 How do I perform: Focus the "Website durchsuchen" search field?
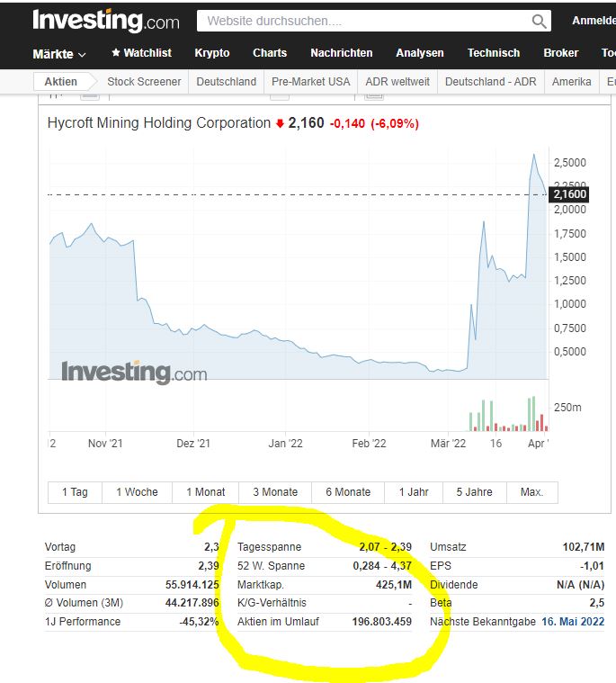coord(364,21)
